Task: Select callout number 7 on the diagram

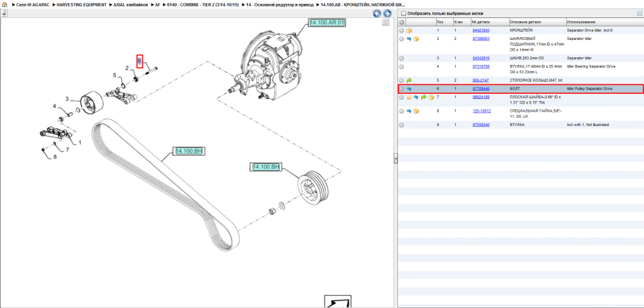Action: [68, 149]
